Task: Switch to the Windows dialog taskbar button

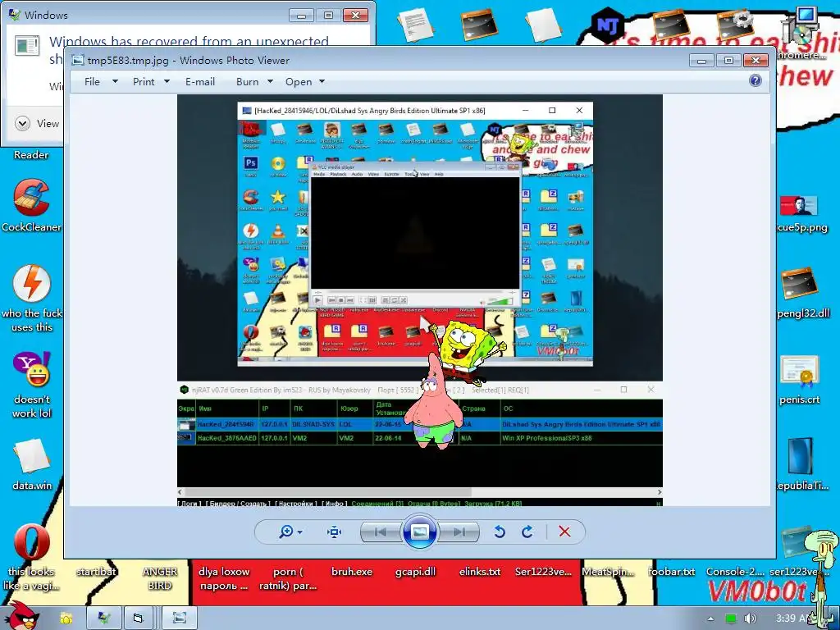Action: click(103, 619)
